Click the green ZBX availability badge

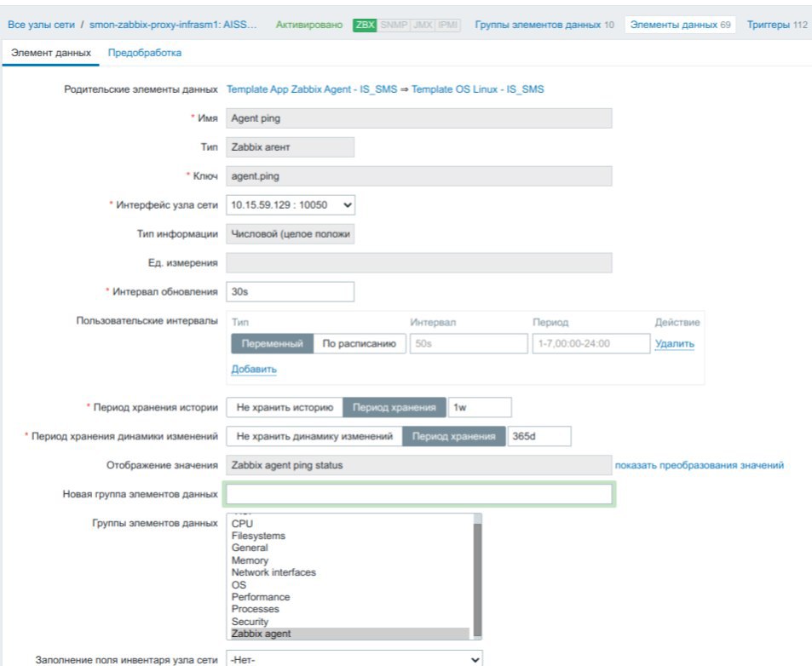pos(365,25)
